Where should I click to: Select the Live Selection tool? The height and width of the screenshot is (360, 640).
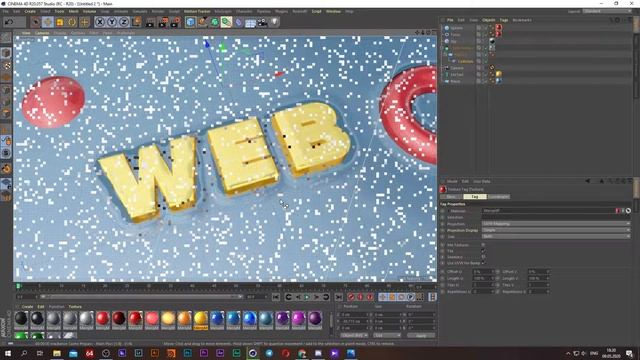(36, 22)
